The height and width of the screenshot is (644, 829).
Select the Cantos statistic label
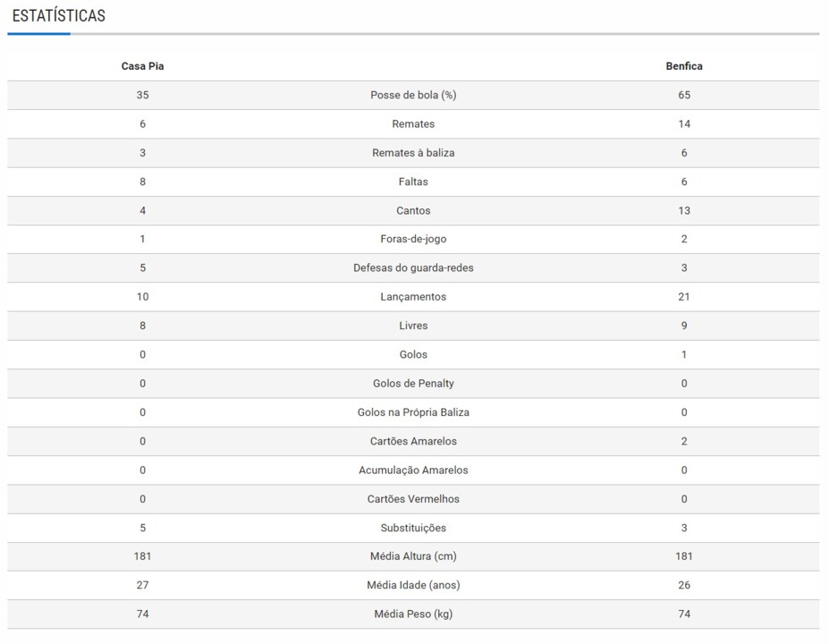click(413, 211)
